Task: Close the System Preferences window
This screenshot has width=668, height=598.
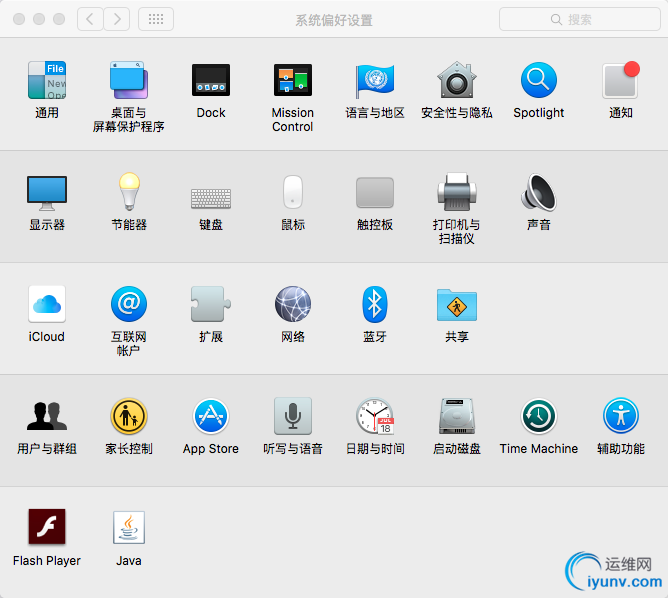Action: coord(19,19)
